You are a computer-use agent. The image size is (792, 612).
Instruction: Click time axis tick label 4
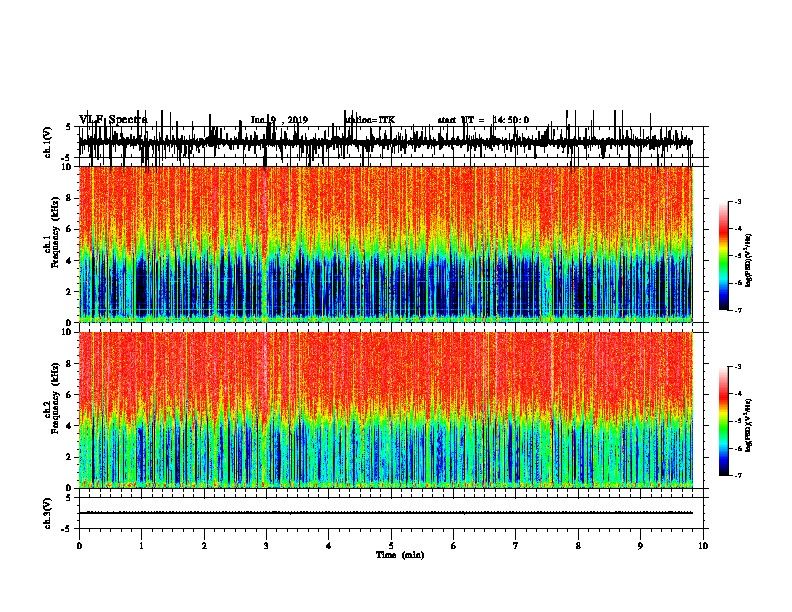pos(329,546)
